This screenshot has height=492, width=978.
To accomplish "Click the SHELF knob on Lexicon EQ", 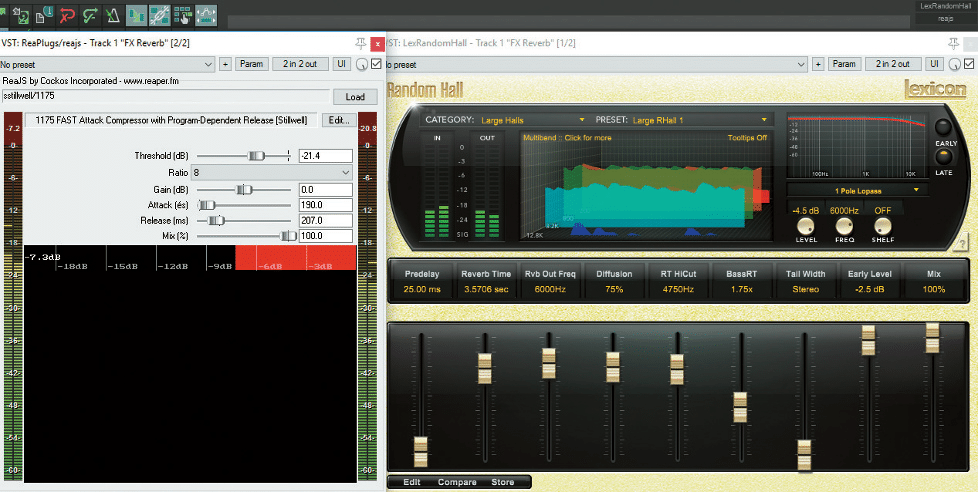I will point(883,226).
